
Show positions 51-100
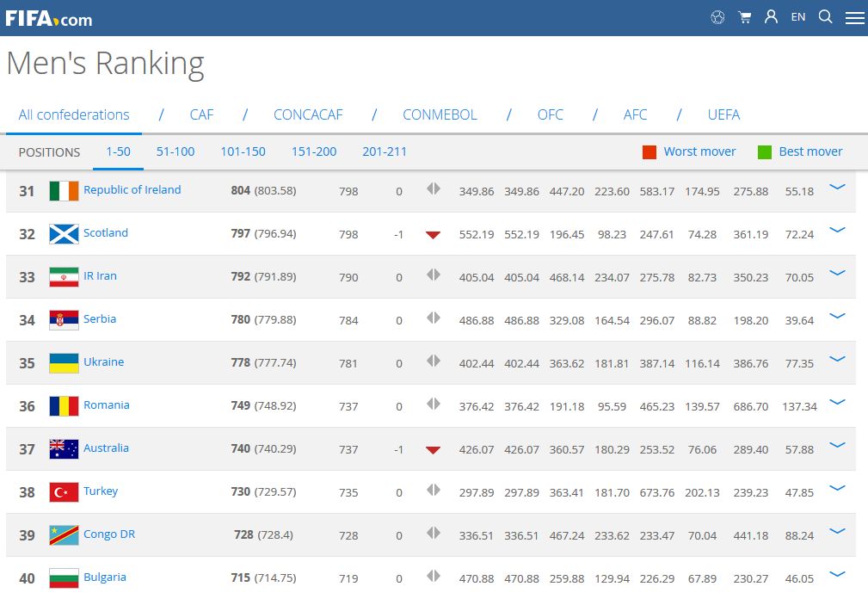tap(175, 151)
